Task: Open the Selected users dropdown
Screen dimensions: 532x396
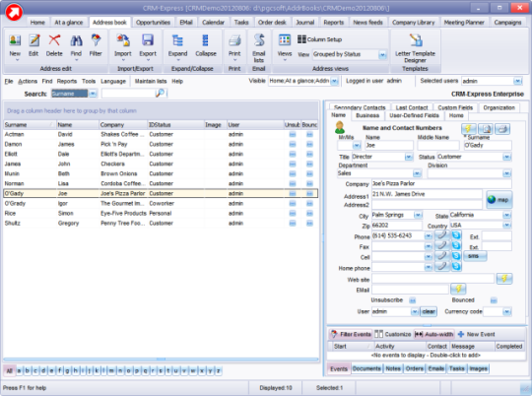Action: pos(517,81)
